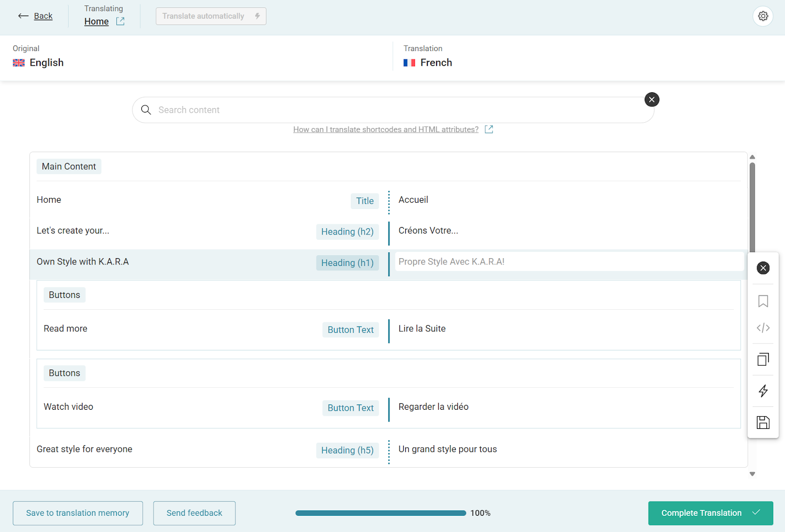The width and height of the screenshot is (785, 532).
Task: Click the 'Lire la Suite' translation
Action: (422, 329)
